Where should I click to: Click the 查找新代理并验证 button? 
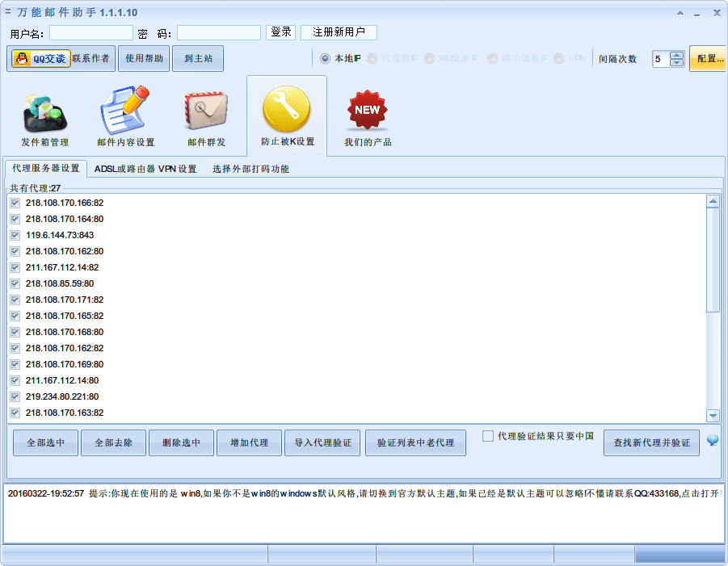coord(651,443)
